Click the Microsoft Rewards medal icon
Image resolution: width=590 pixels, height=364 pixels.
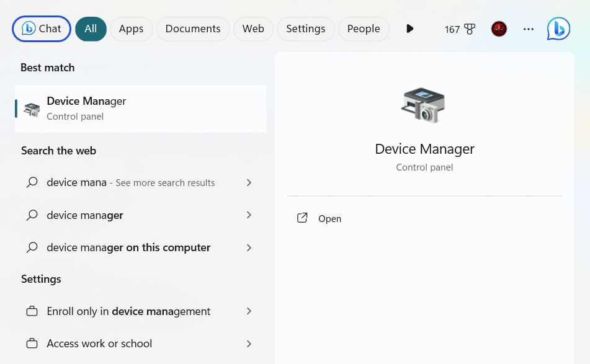[470, 29]
